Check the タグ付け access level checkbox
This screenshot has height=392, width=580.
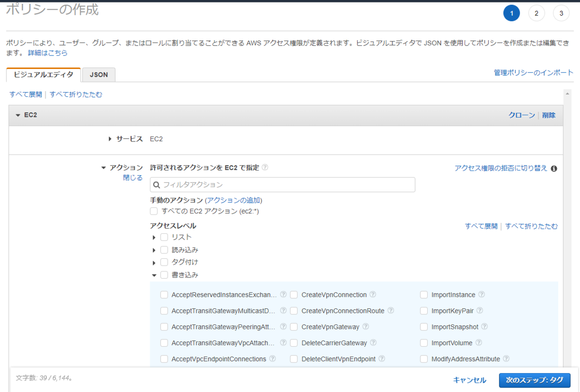click(x=164, y=262)
